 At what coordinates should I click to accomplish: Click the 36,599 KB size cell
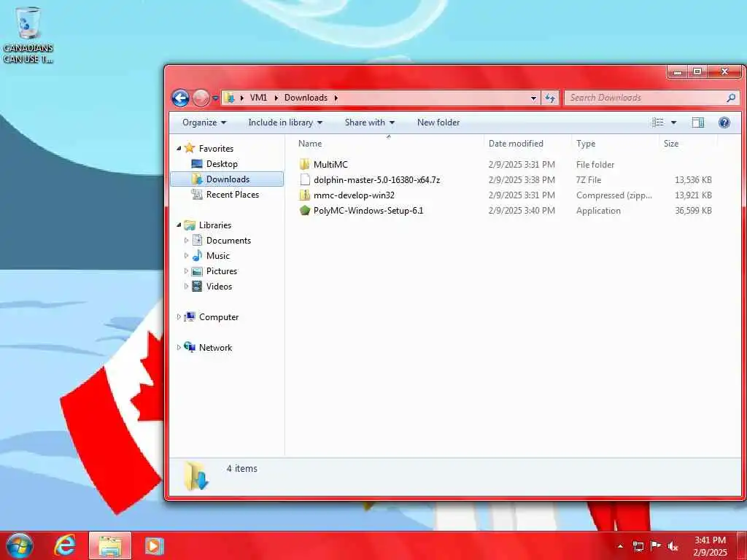(x=693, y=210)
